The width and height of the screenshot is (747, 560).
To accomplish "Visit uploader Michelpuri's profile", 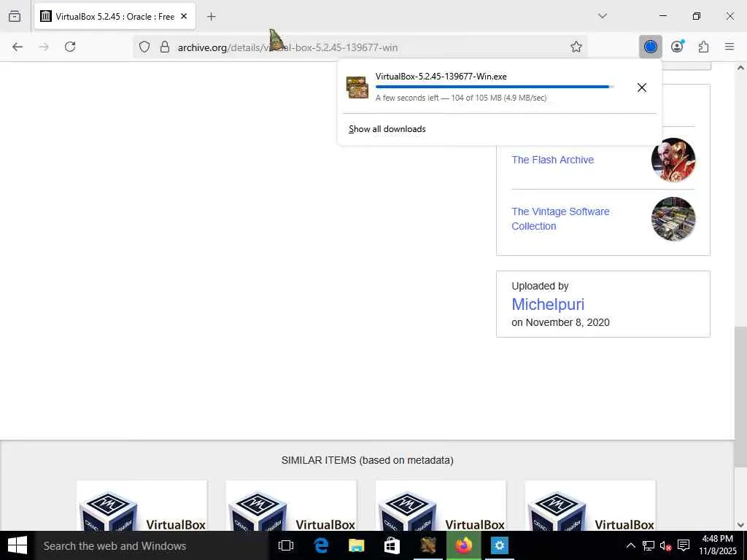I will pyautogui.click(x=548, y=304).
